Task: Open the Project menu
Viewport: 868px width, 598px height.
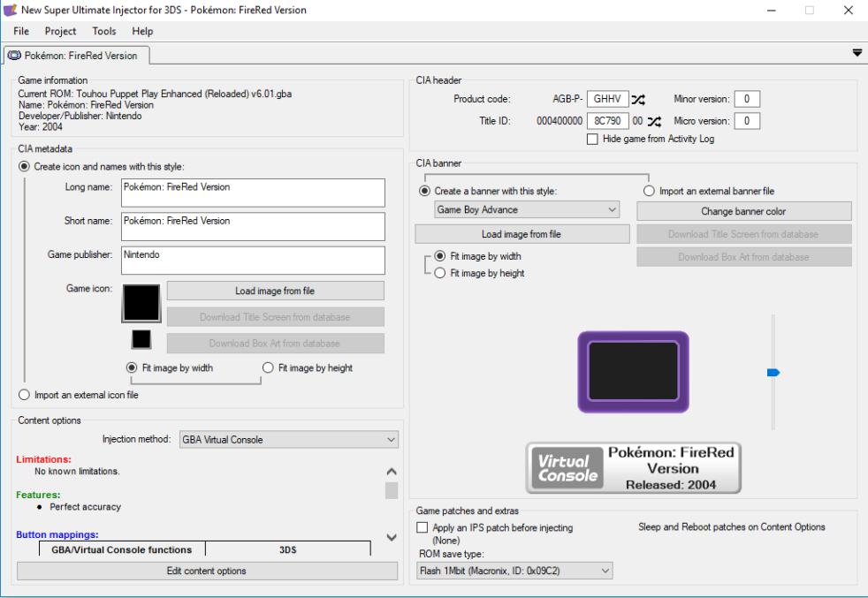Action: pos(60,31)
